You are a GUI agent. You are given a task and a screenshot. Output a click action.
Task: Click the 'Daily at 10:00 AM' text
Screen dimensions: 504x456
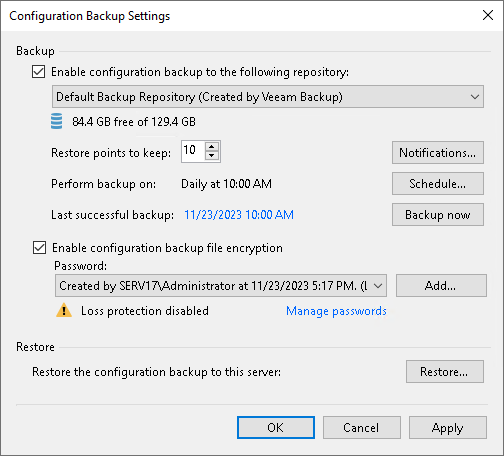(226, 184)
